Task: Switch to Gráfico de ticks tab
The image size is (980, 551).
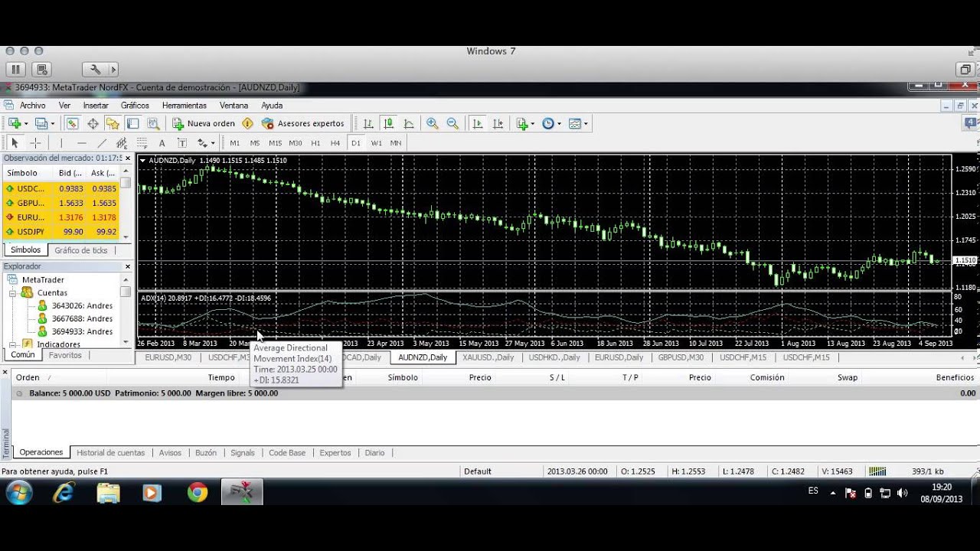Action: 81,250
